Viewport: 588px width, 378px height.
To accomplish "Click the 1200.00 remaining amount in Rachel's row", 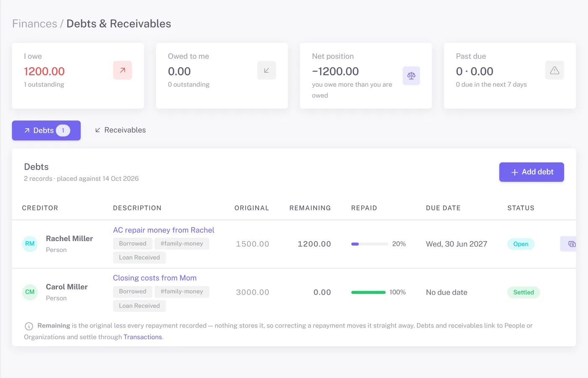I will click(314, 244).
